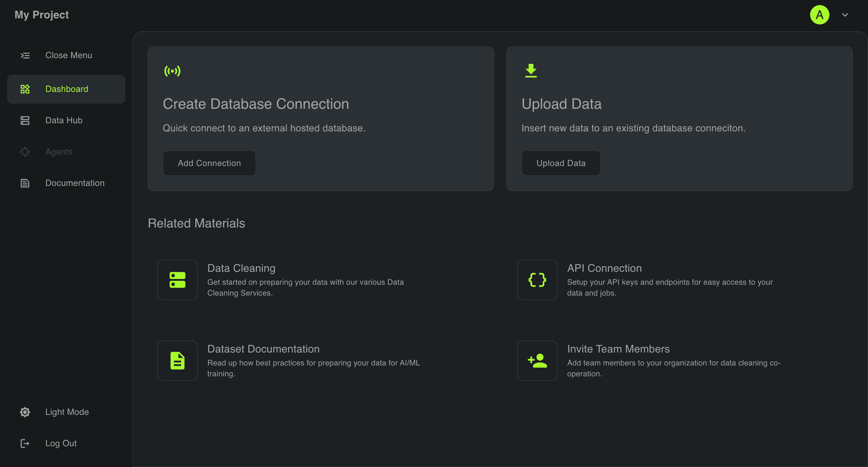The width and height of the screenshot is (868, 467).
Task: Select Agents in the sidebar
Action: tap(66, 152)
